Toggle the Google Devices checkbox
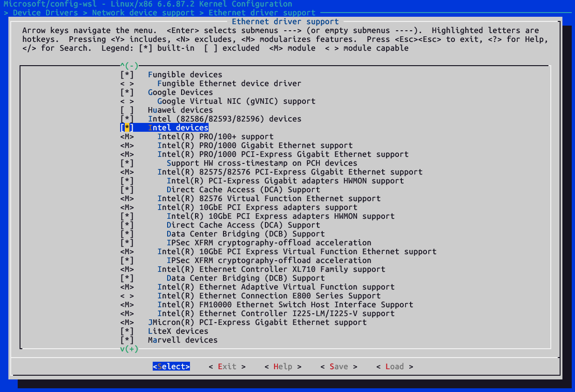The height and width of the screenshot is (392, 575). coord(127,92)
